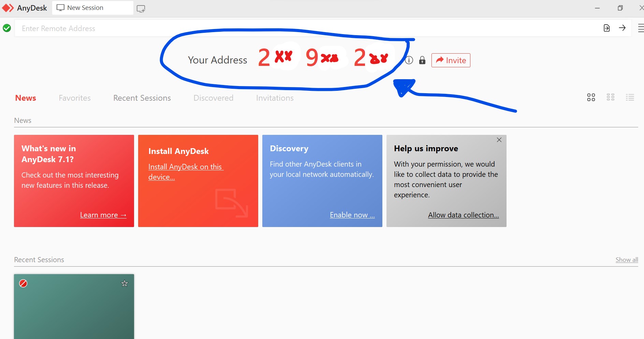The height and width of the screenshot is (339, 644).
Task: Click Enable now on Discovery card
Action: [352, 215]
